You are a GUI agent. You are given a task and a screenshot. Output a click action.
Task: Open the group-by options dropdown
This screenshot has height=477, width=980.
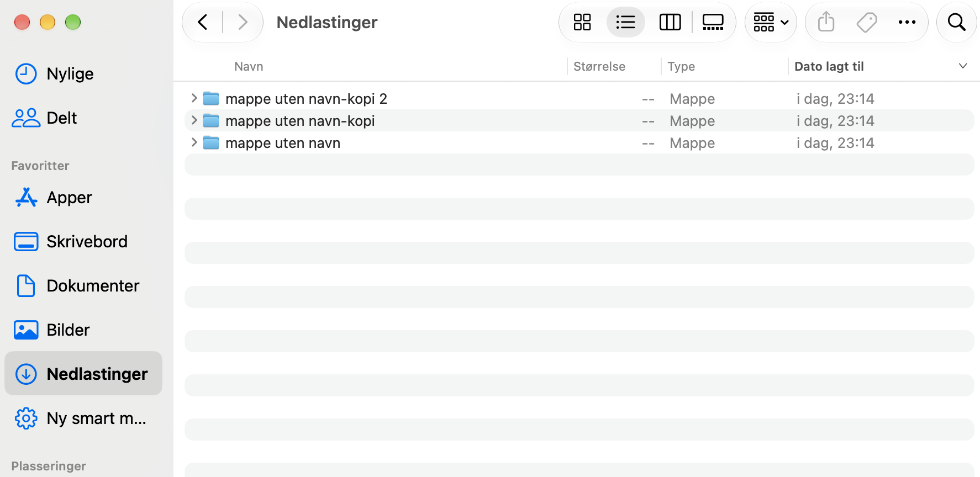click(x=771, y=22)
